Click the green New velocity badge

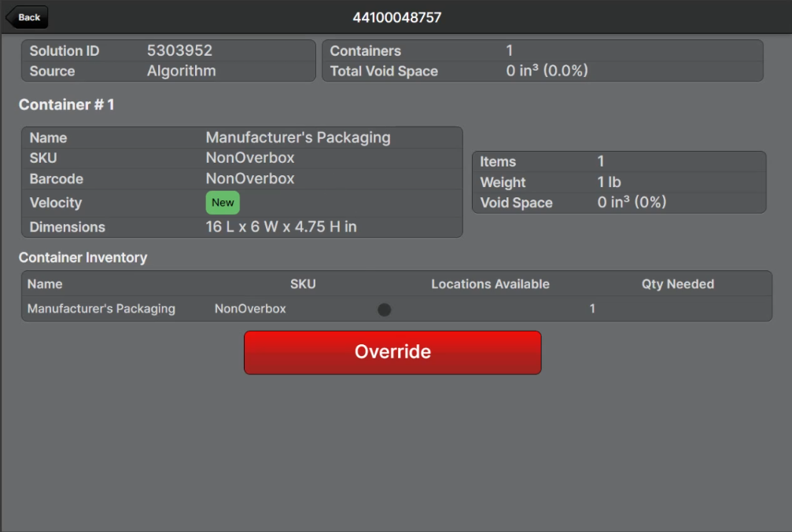[x=223, y=203]
